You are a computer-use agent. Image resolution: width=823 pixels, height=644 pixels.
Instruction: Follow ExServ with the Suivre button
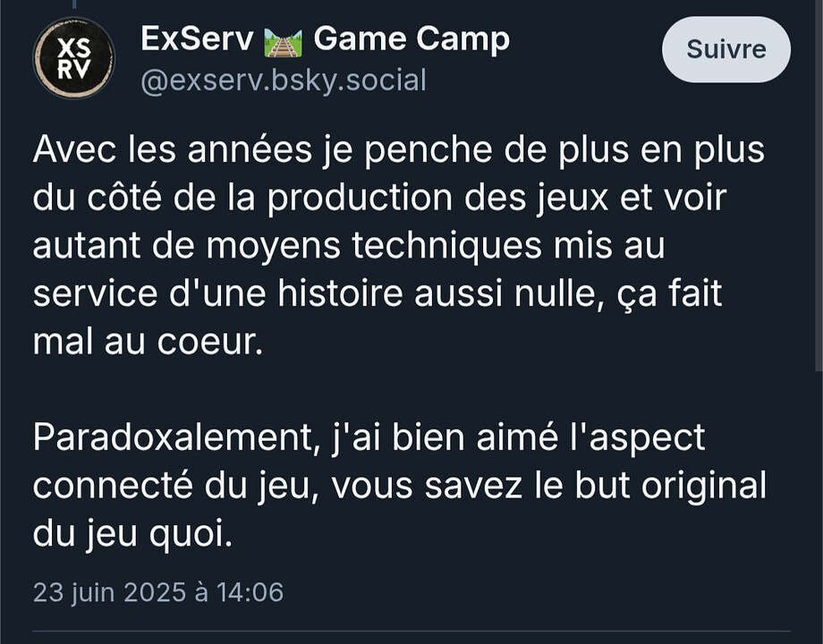(725, 49)
